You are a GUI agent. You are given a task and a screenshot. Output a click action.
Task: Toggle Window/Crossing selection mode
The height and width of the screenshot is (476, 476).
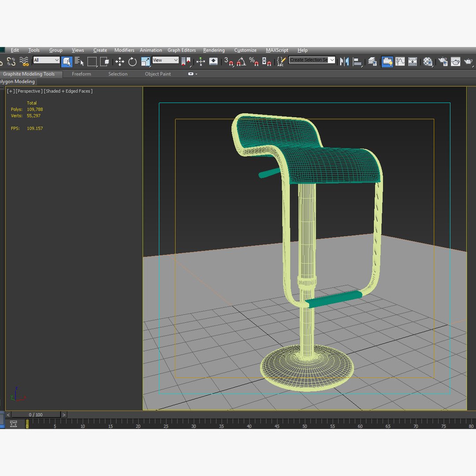(x=104, y=62)
